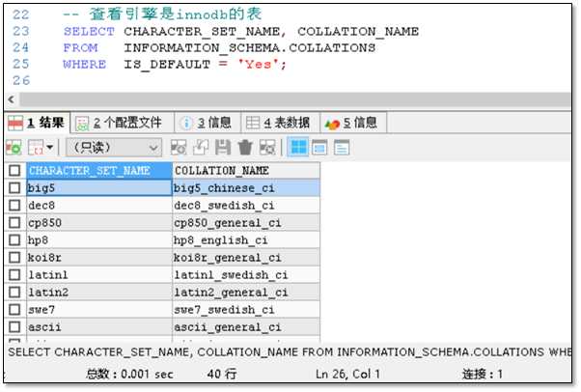Select the latin2_general_ci cell
This screenshot has width=581, height=392.
(246, 293)
